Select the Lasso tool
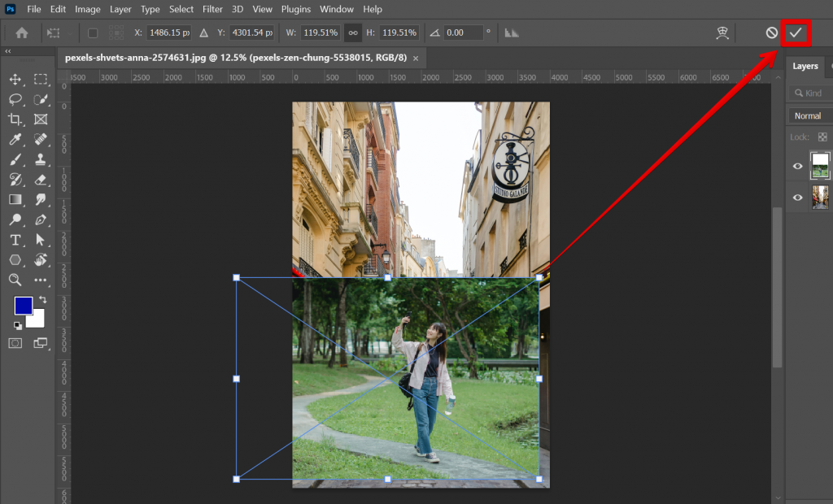The width and height of the screenshot is (833, 504). tap(16, 98)
